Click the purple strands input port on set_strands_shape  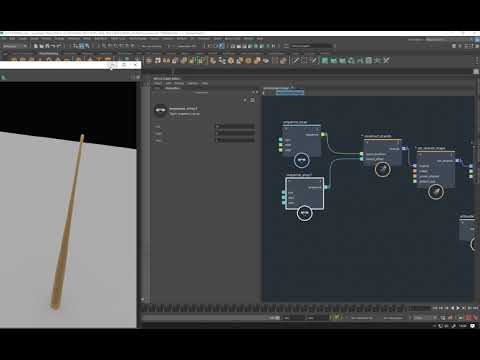(415, 166)
